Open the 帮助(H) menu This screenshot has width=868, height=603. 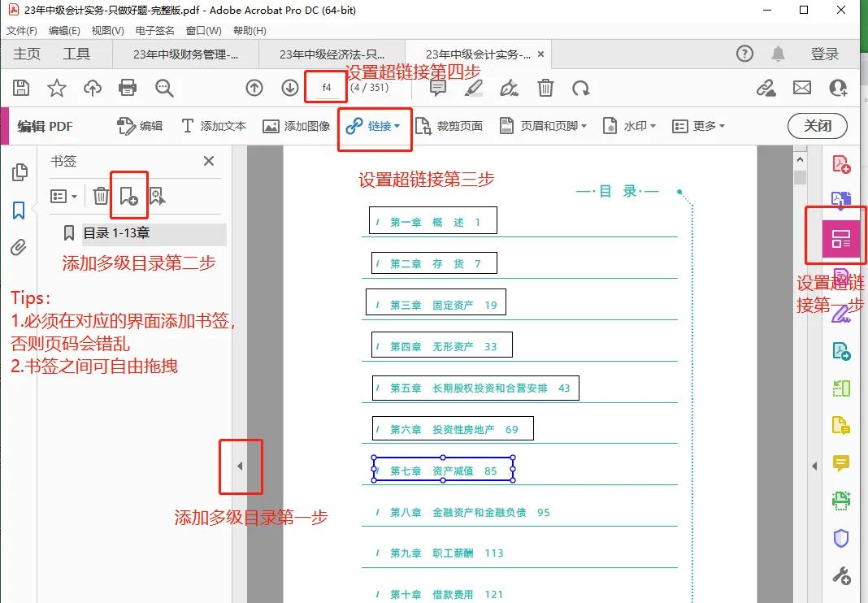tap(250, 30)
